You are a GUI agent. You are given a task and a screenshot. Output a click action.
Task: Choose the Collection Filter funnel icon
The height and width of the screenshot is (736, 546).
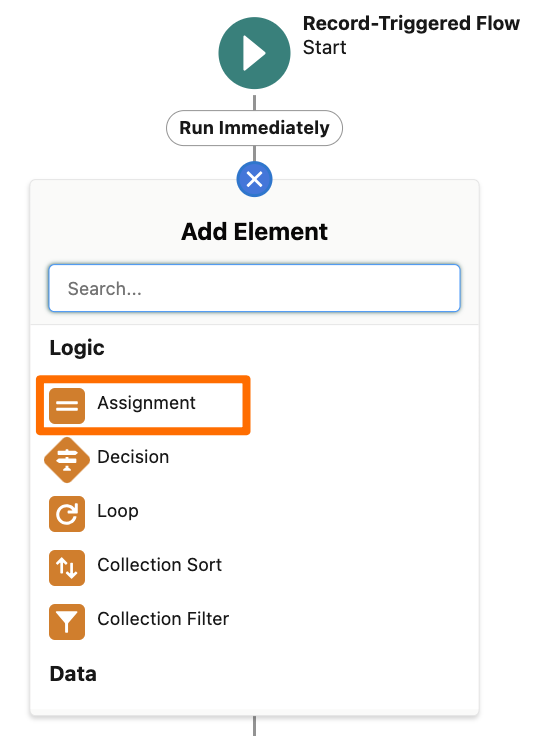pos(67,622)
